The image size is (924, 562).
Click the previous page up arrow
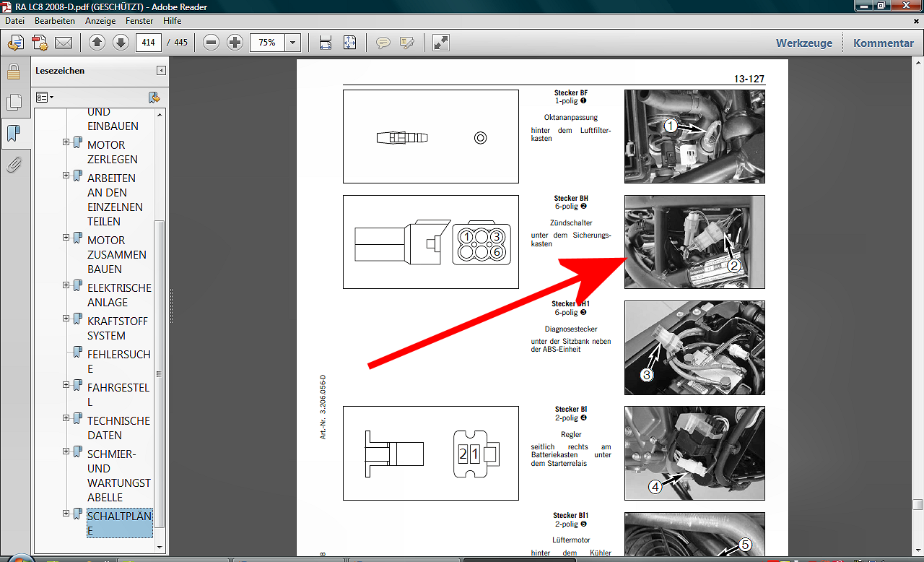(97, 43)
